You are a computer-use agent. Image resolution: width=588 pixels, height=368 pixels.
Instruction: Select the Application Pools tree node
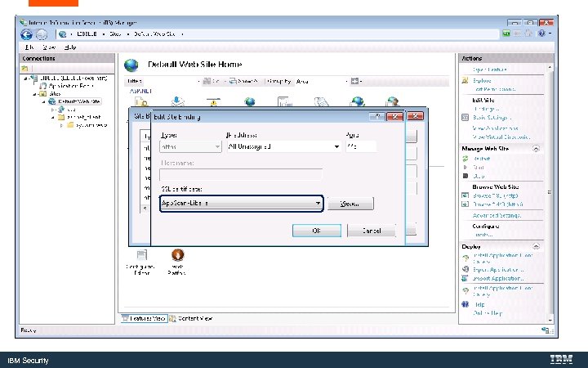[x=71, y=86]
